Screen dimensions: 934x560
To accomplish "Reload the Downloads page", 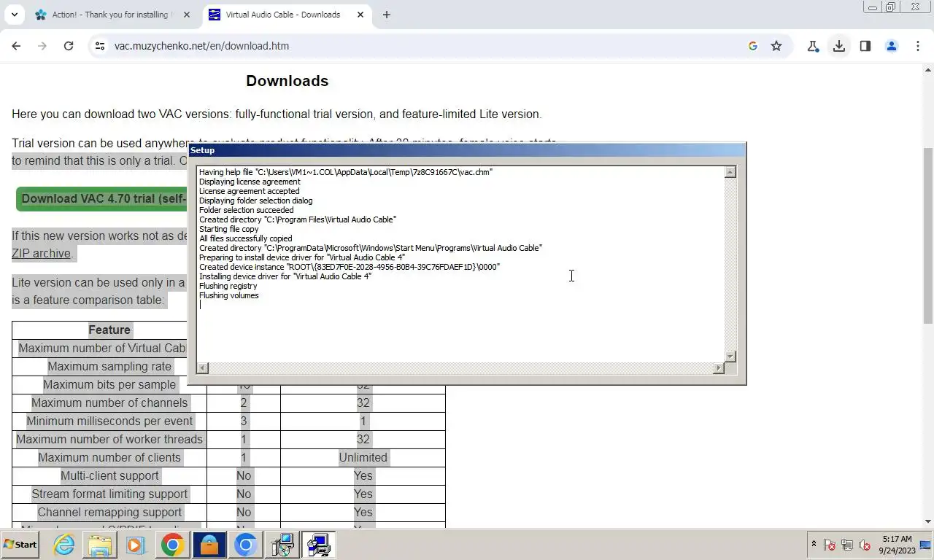I will (69, 46).
